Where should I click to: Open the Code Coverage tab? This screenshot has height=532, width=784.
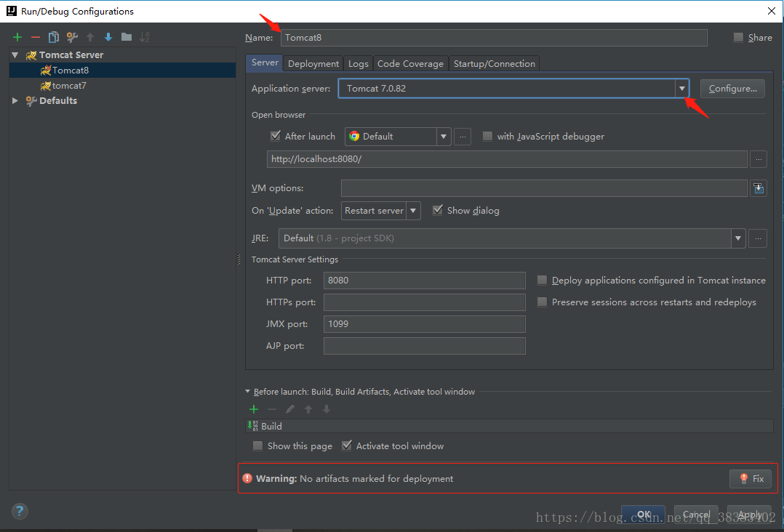point(410,63)
